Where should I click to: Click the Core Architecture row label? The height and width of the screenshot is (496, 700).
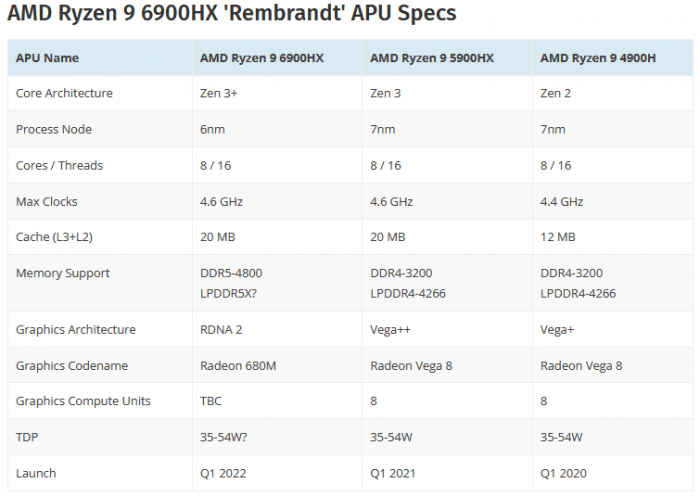64,93
